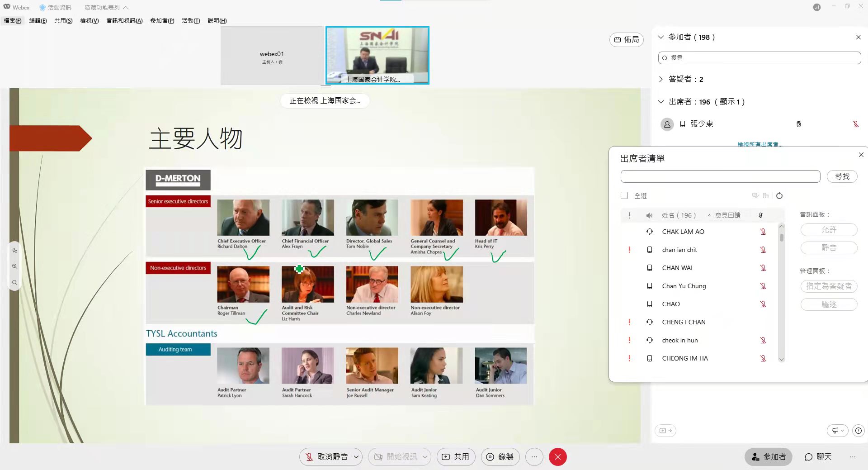This screenshot has height=470, width=868.
Task: Expand the 答疑者：2 section
Action: tap(661, 79)
